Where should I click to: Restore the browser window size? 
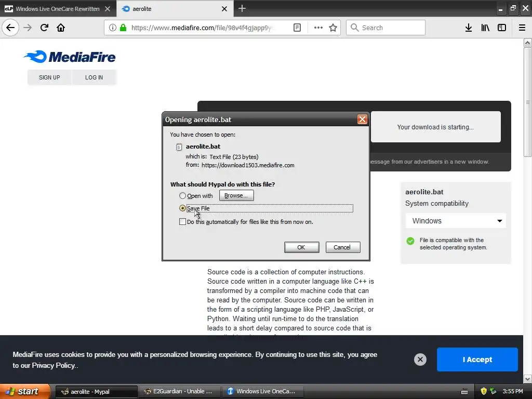(x=513, y=8)
